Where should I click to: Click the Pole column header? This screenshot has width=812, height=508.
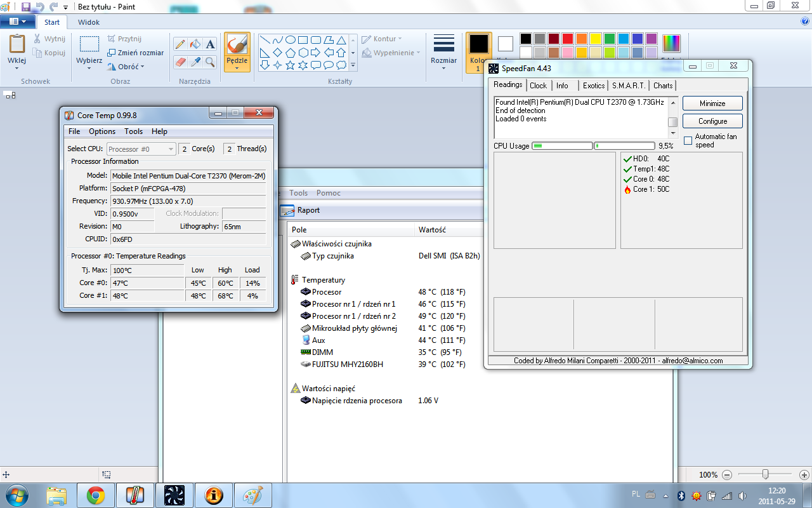click(x=351, y=230)
